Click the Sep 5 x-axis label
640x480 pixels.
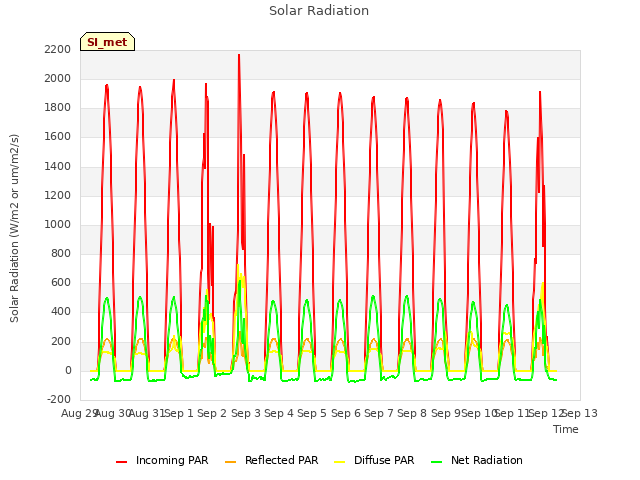312,413
